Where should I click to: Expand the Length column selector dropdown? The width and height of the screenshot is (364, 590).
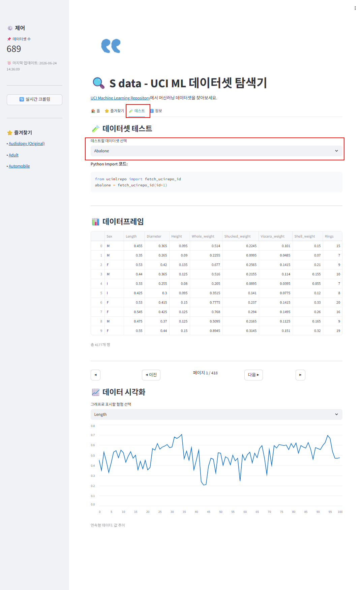[x=216, y=414]
